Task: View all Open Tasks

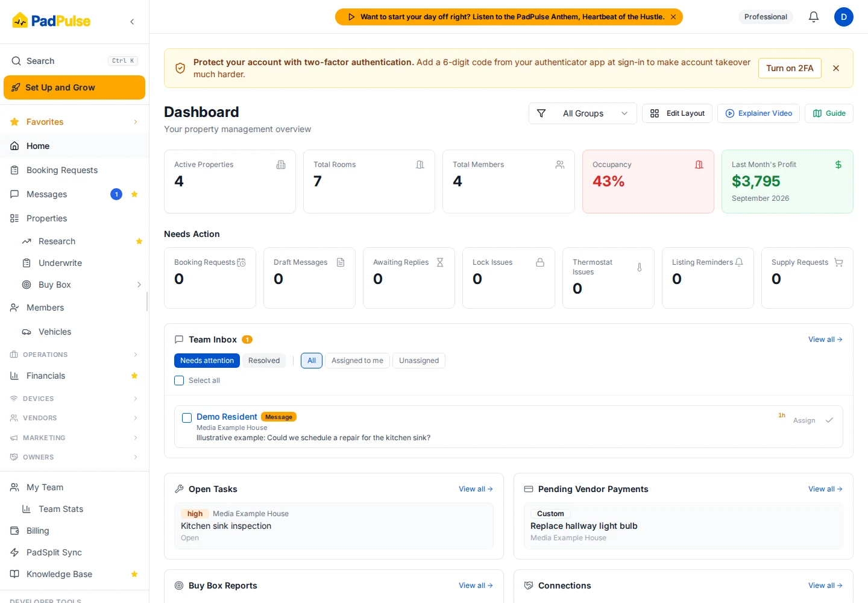Action: click(476, 489)
